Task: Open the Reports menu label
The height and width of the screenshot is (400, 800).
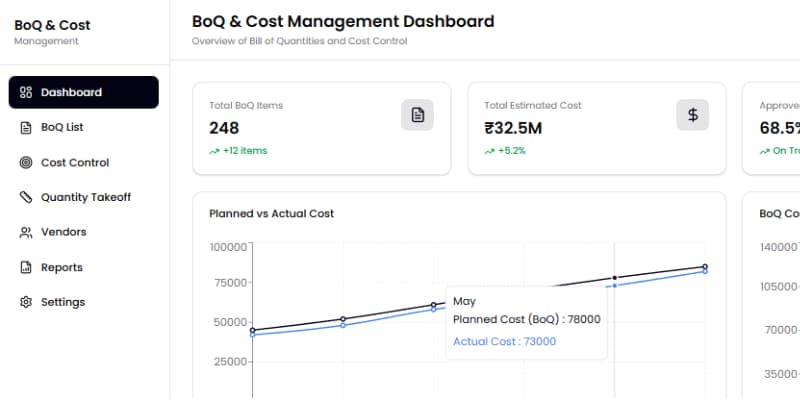Action: pyautogui.click(x=61, y=267)
